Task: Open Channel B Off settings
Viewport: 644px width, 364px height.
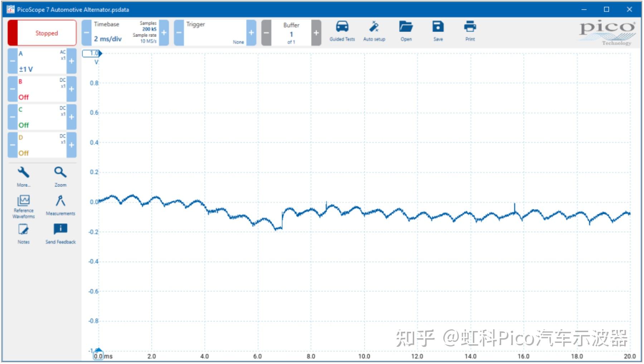Action: point(42,89)
